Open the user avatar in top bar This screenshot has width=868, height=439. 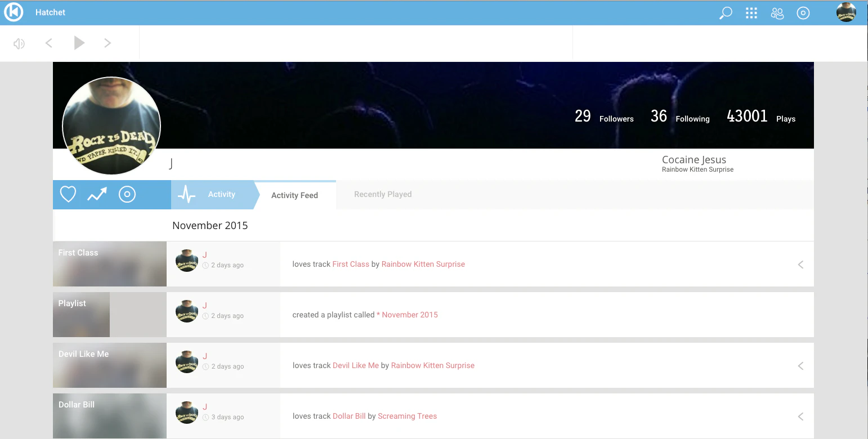coord(846,12)
